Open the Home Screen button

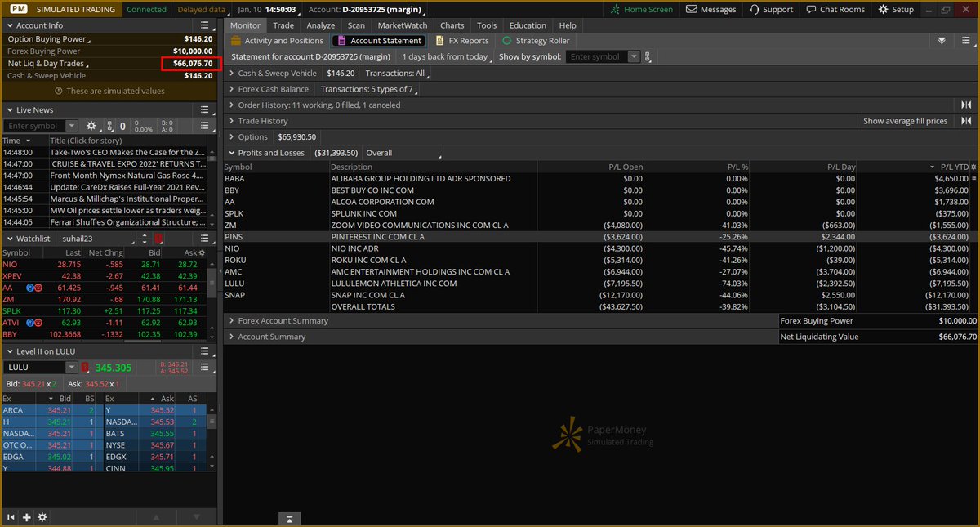coord(643,9)
